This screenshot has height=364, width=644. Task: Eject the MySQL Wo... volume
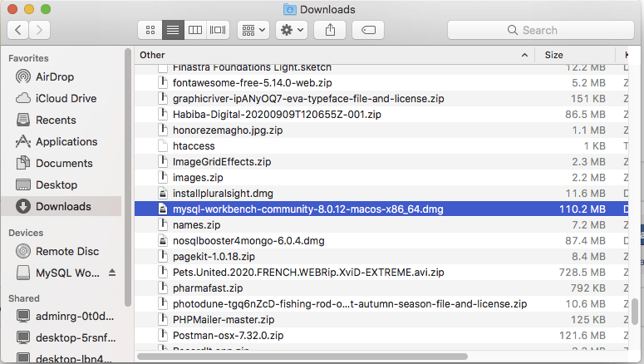click(x=112, y=273)
